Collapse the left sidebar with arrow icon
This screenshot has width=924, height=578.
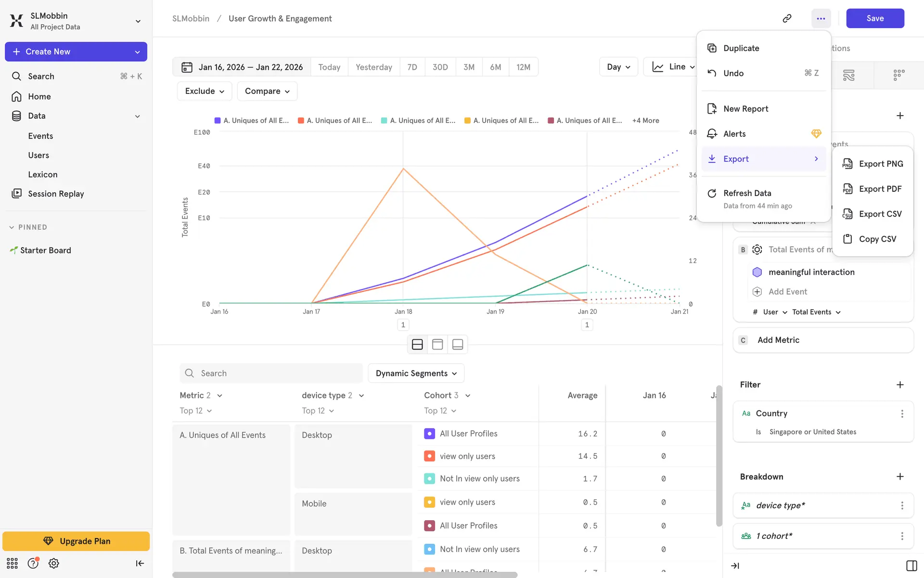tap(140, 563)
